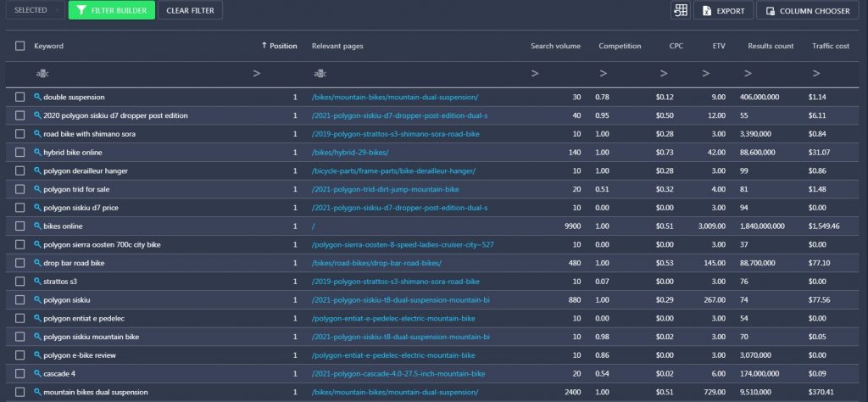Screen dimensions: 868x402
Task: Check the 'bikes online' row checkbox
Action: (x=20, y=226)
